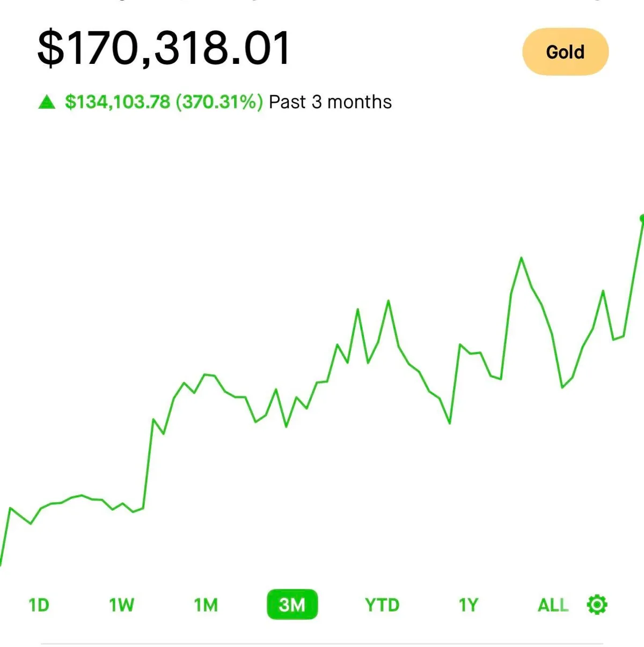Tap the highest chart peak in the middle third
This screenshot has width=644, height=647.
tap(388, 301)
